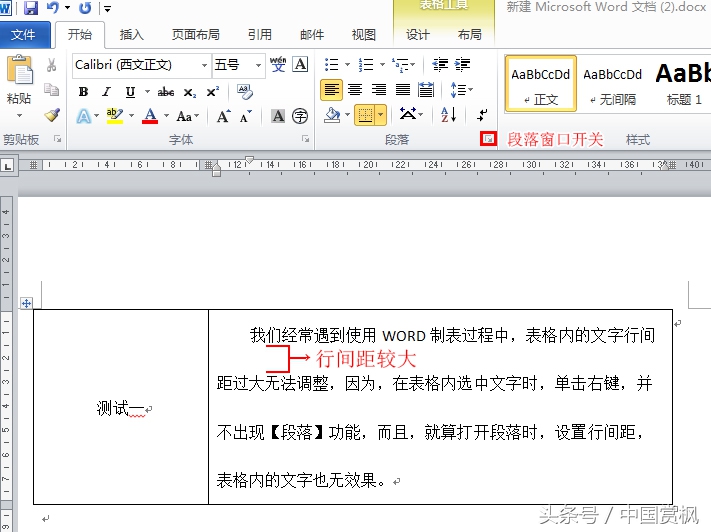The image size is (711, 532).
Task: Toggle italic formatting
Action: coord(107,92)
